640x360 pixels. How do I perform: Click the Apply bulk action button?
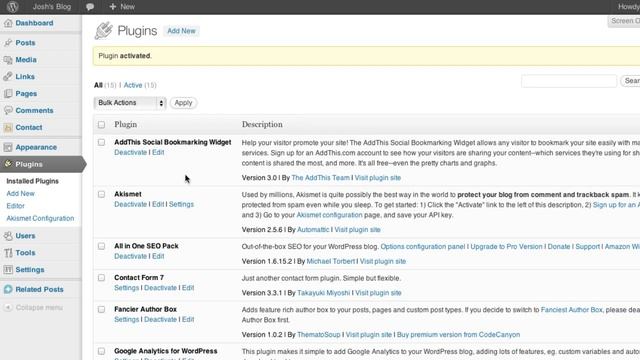(183, 103)
